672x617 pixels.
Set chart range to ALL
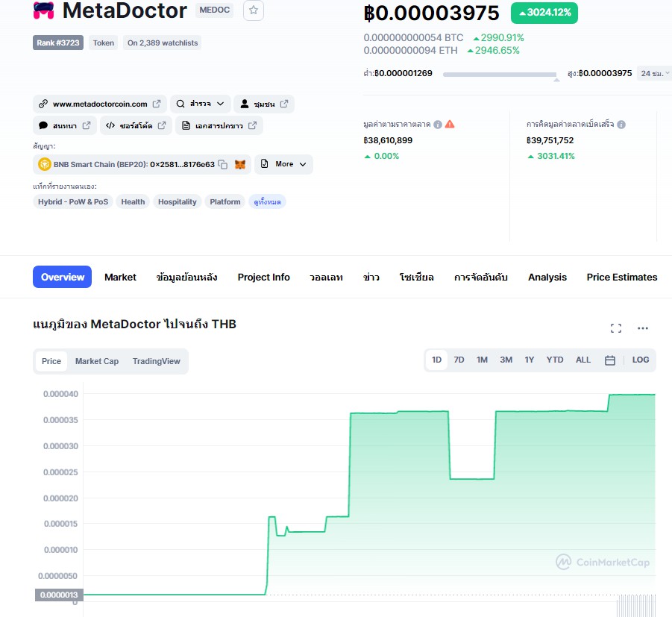(582, 360)
